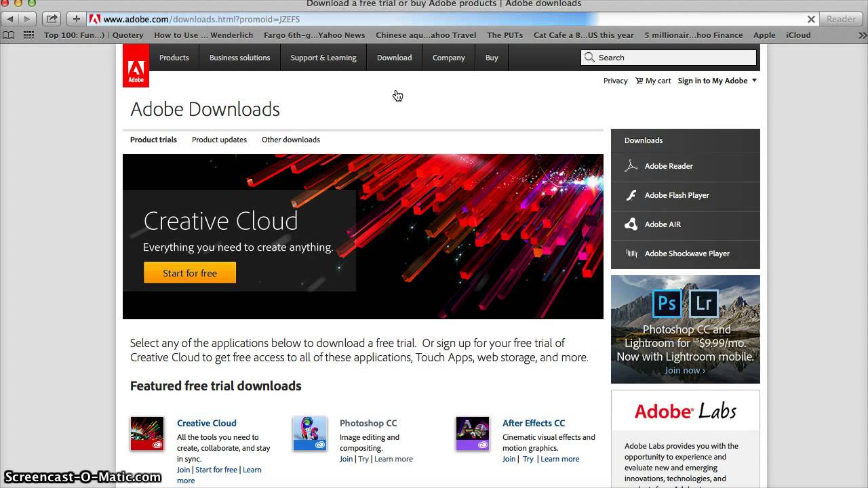Expand the Sign in to My Adobe dropdown
Screen dimensions: 868x488
[717, 81]
